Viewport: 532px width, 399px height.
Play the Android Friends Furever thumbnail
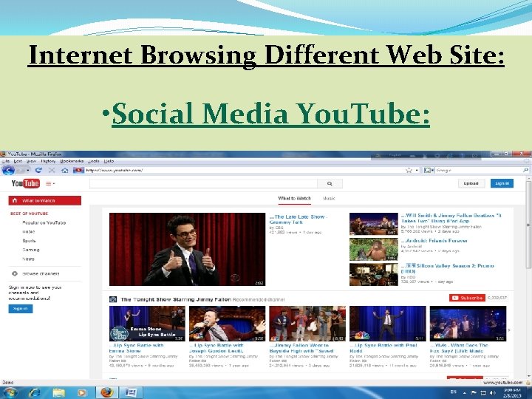click(374, 250)
